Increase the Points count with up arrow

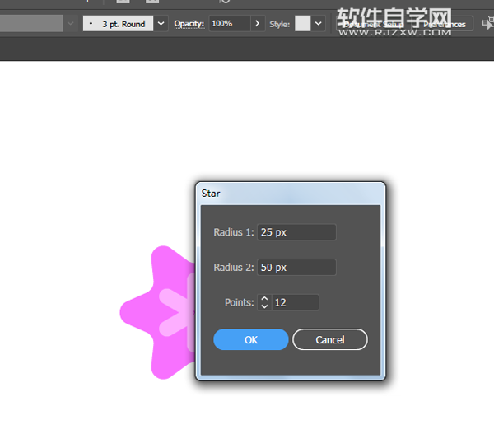click(x=264, y=299)
